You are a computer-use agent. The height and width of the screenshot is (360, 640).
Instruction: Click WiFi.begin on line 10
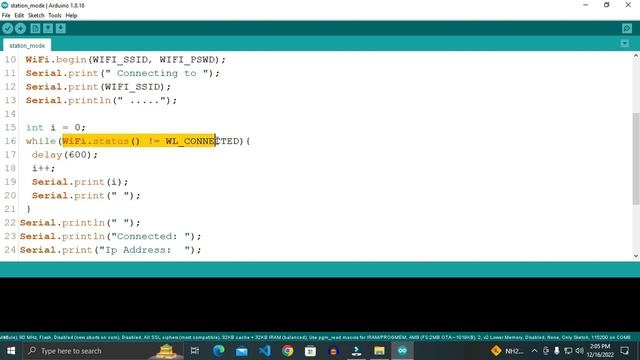click(56, 60)
